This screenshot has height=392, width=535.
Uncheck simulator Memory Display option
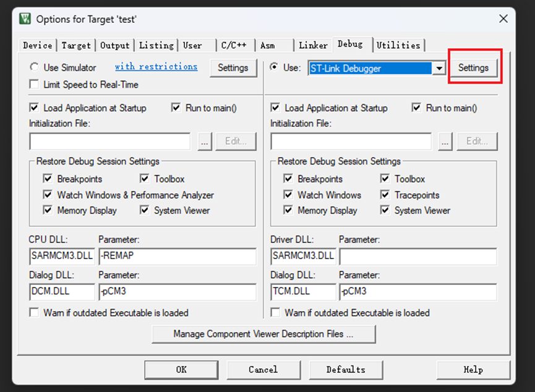(48, 210)
